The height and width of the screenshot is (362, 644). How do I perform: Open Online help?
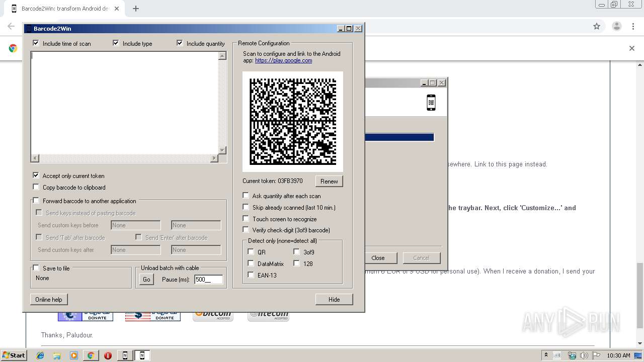point(49,299)
